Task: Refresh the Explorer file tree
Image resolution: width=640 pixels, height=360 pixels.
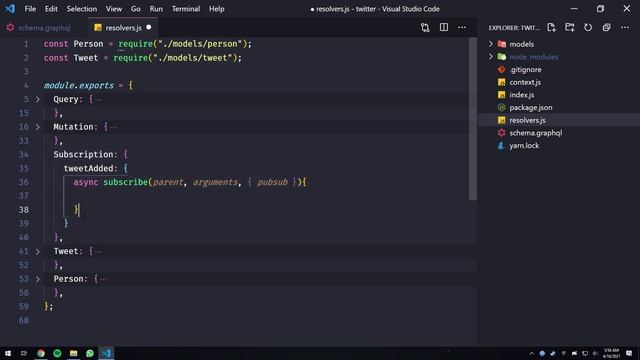Action: 588,27
